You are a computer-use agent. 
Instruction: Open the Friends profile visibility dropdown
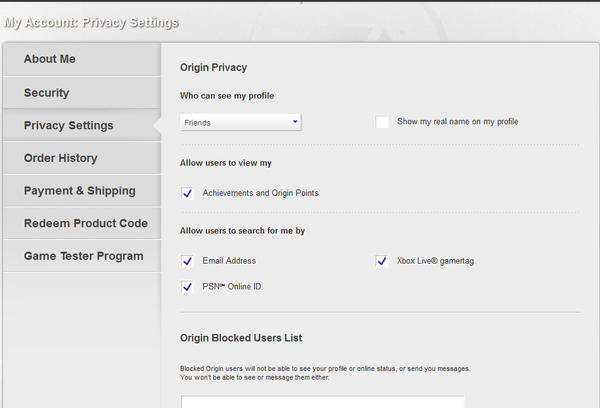[240, 122]
